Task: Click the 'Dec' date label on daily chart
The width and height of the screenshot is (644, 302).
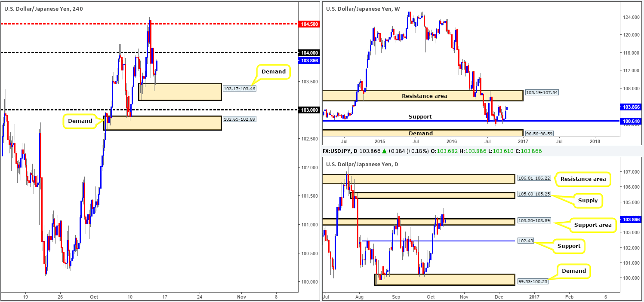Action: pos(499,297)
